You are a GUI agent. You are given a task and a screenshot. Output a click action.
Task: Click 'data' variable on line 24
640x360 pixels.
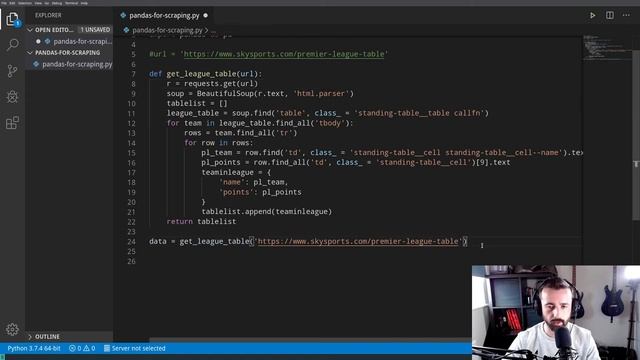(x=158, y=241)
